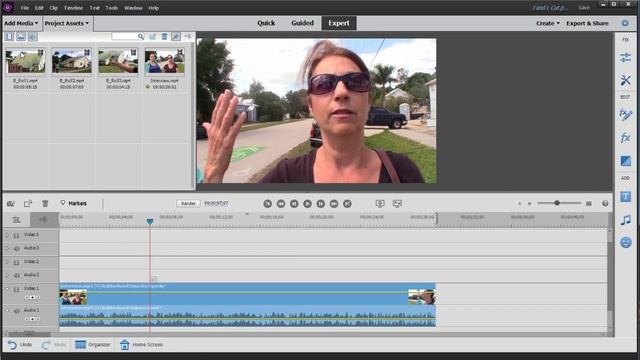
Task: Open the Music note panel
Action: (x=625, y=220)
